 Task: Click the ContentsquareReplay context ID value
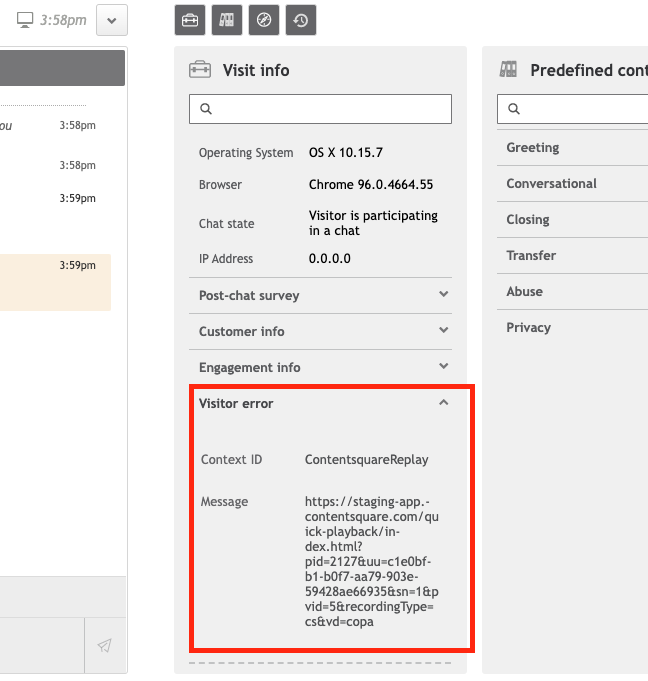point(367,460)
